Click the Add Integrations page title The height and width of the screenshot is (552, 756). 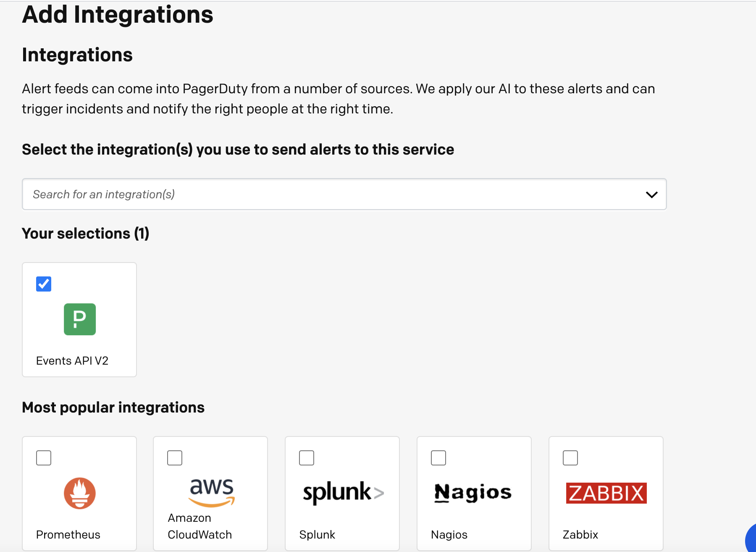tap(118, 14)
